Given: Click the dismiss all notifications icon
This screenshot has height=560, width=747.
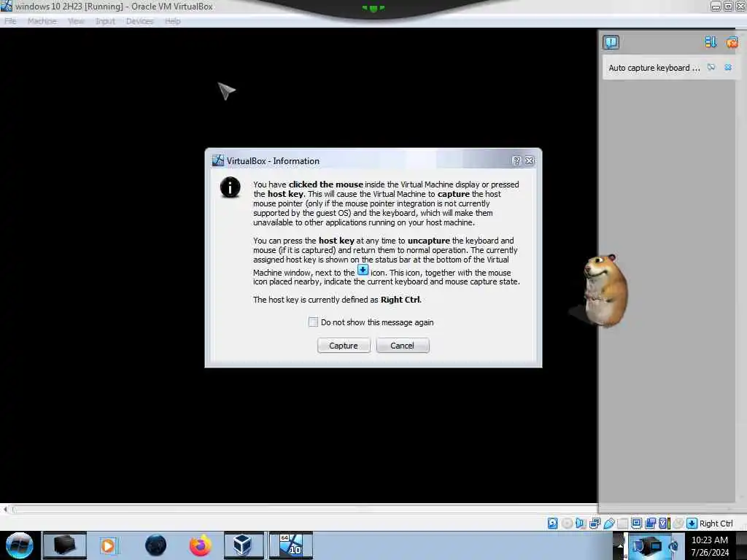Looking at the screenshot, I should tap(732, 42).
